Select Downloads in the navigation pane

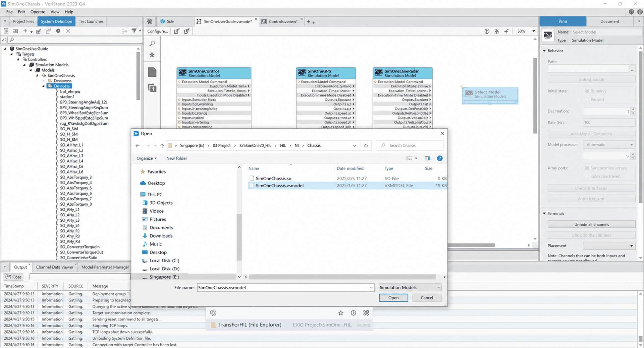[x=161, y=236]
